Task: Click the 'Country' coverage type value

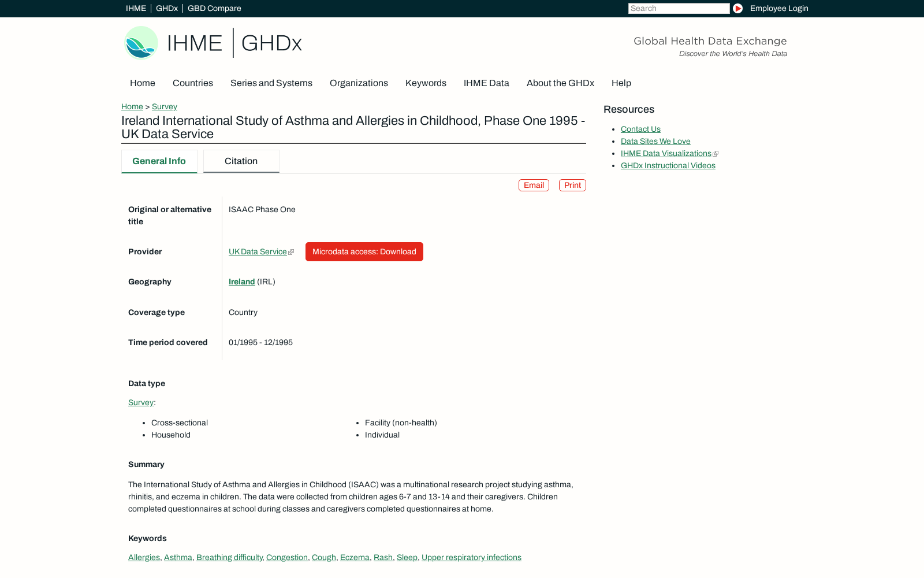Action: coord(243,313)
